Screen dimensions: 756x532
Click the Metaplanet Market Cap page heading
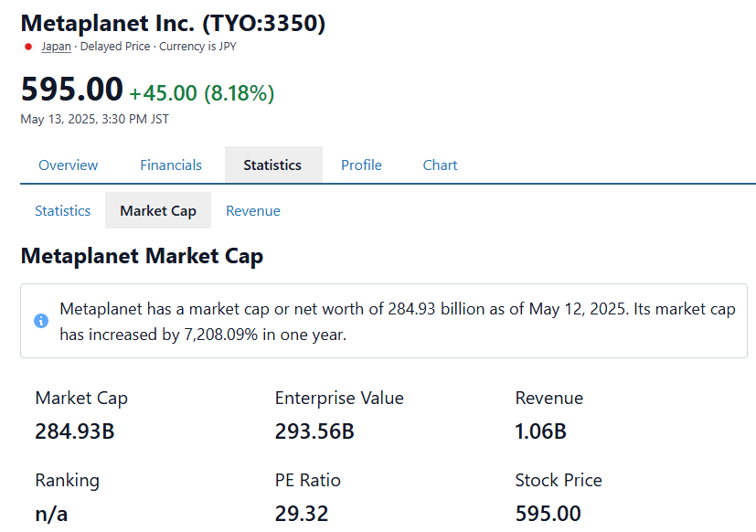142,256
